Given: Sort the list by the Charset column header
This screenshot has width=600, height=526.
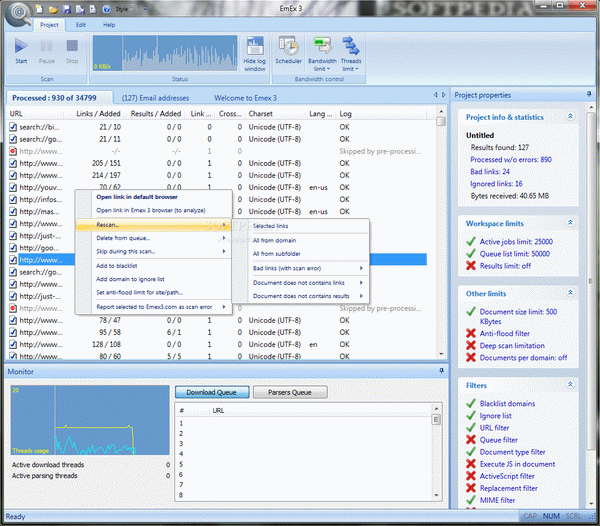Looking at the screenshot, I should coord(260,114).
